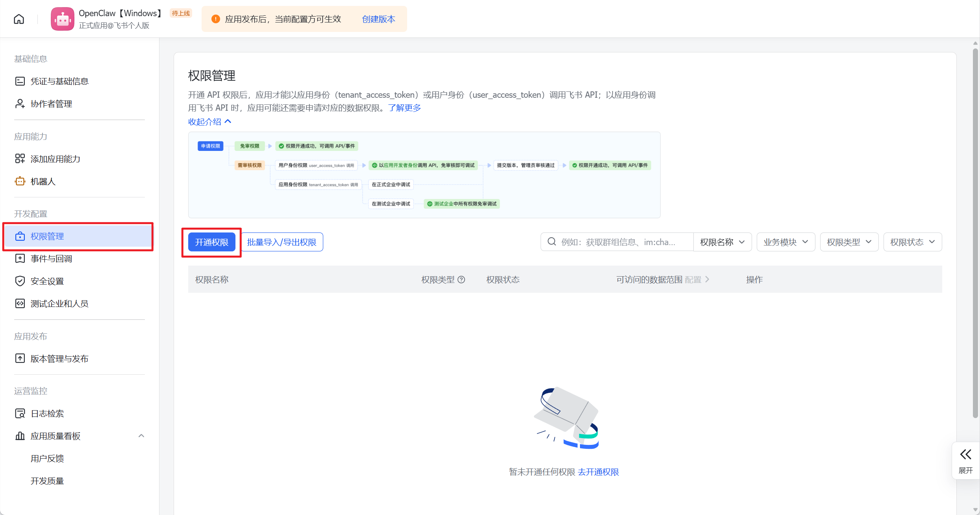Click the blue 开通权限 button
The width and height of the screenshot is (980, 515).
coord(211,242)
